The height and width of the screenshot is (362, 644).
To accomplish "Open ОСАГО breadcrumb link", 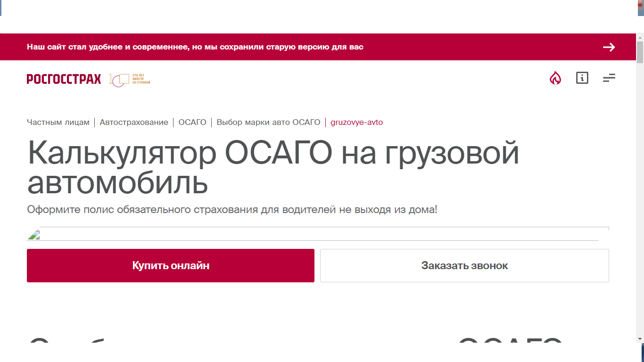I will [x=192, y=122].
